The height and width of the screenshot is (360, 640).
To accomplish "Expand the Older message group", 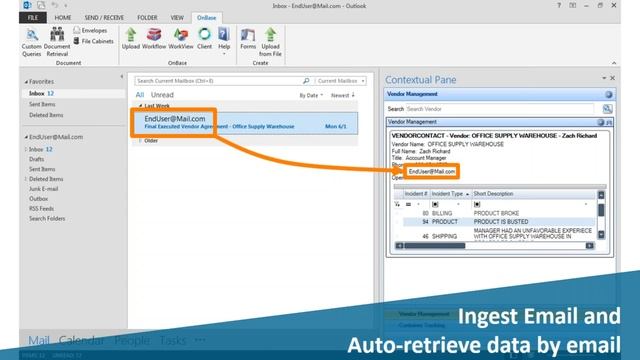I will (140, 141).
